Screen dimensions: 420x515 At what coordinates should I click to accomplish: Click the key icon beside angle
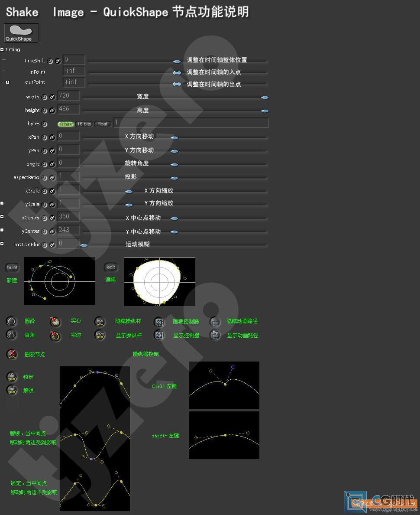(x=52, y=165)
